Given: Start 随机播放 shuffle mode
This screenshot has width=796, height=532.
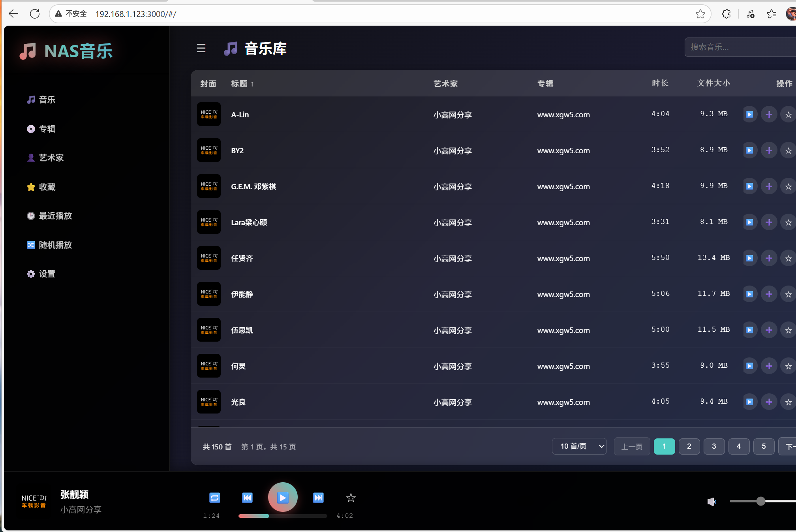Looking at the screenshot, I should 54,245.
